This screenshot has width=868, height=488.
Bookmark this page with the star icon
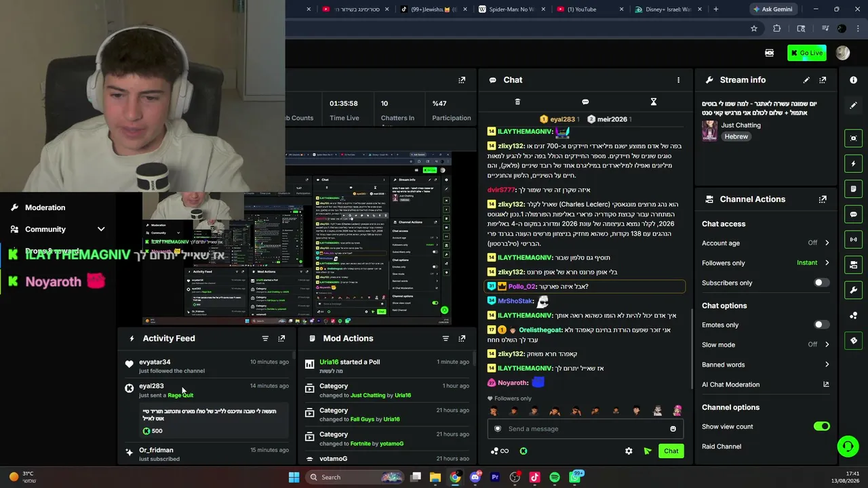tap(753, 28)
